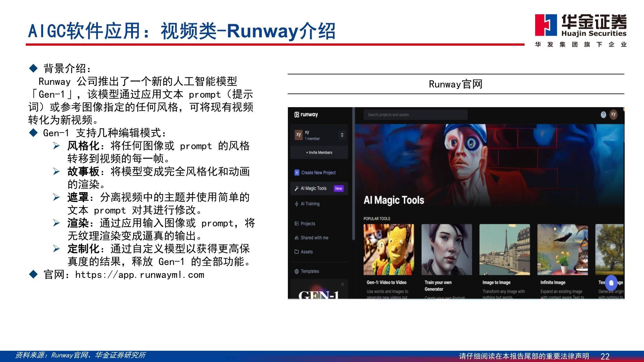
Task: Open the help question mark icon
Action: coord(603,115)
